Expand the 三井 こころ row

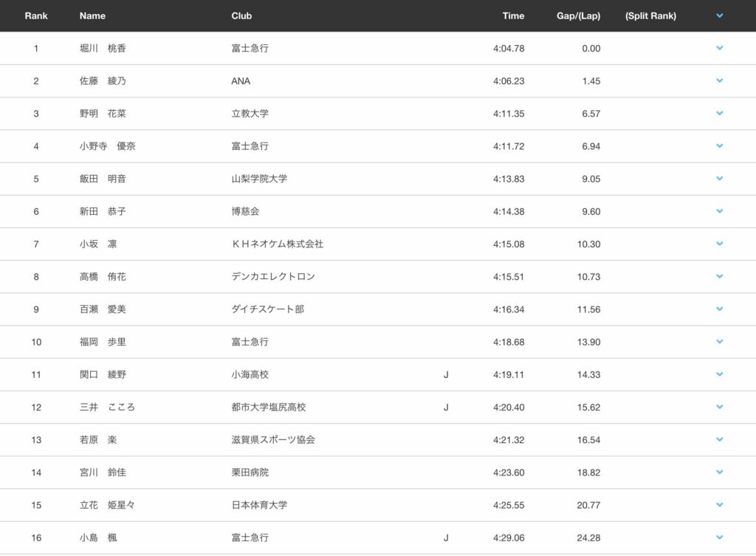click(719, 407)
